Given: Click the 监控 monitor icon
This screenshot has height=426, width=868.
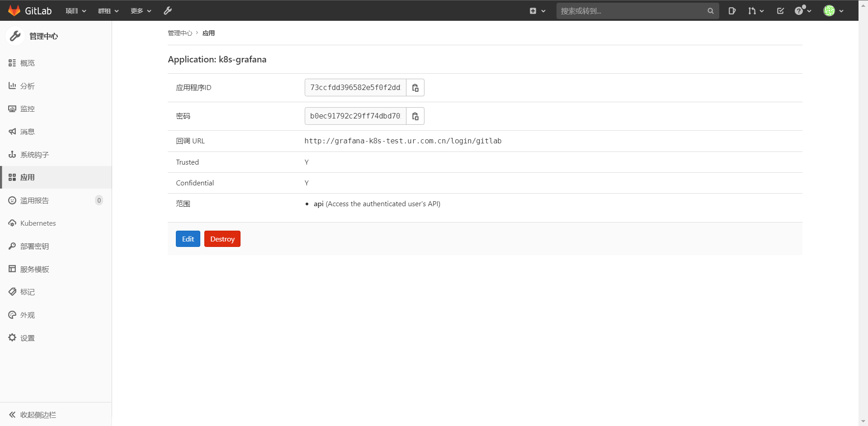Looking at the screenshot, I should pos(12,109).
